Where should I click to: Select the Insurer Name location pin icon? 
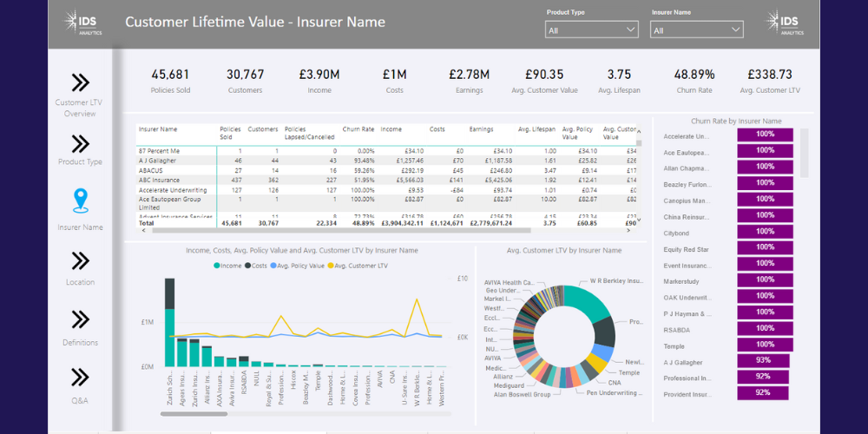point(80,201)
